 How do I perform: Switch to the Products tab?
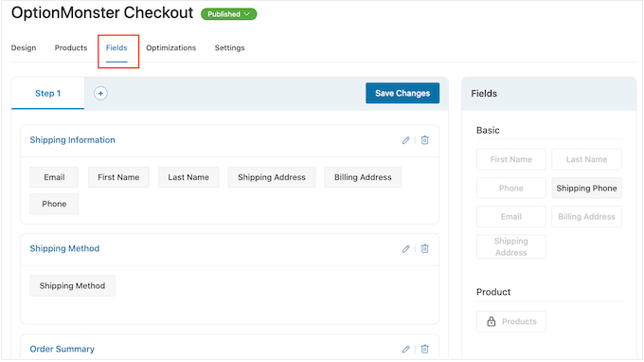point(71,47)
